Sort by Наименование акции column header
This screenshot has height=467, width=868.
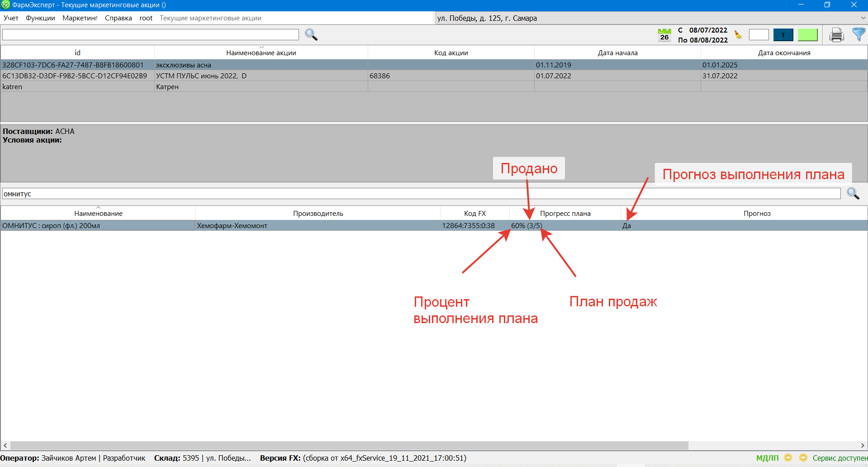[261, 53]
